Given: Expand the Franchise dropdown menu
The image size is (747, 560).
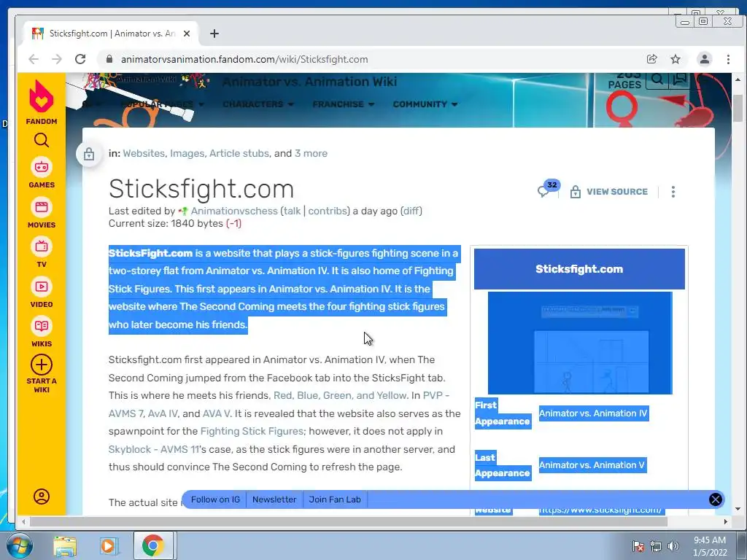Looking at the screenshot, I should point(343,104).
